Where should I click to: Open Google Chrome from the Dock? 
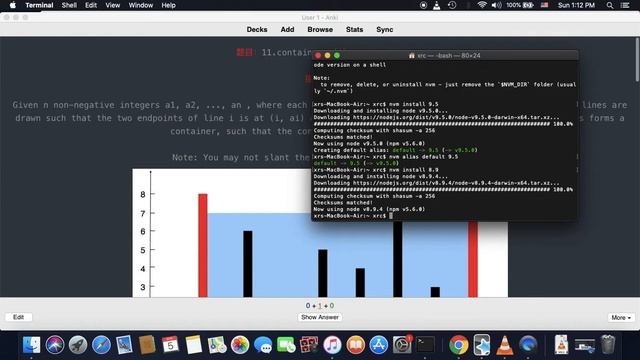tap(459, 345)
